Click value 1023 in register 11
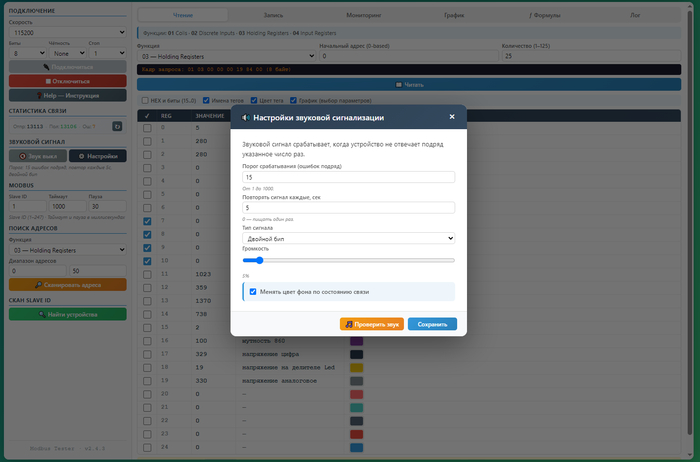This screenshot has height=462, width=700. 203,274
